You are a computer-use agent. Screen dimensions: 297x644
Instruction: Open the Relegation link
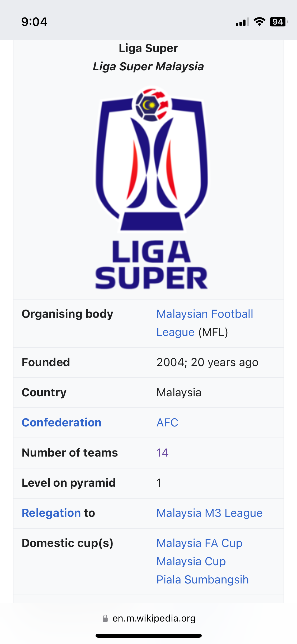(51, 513)
